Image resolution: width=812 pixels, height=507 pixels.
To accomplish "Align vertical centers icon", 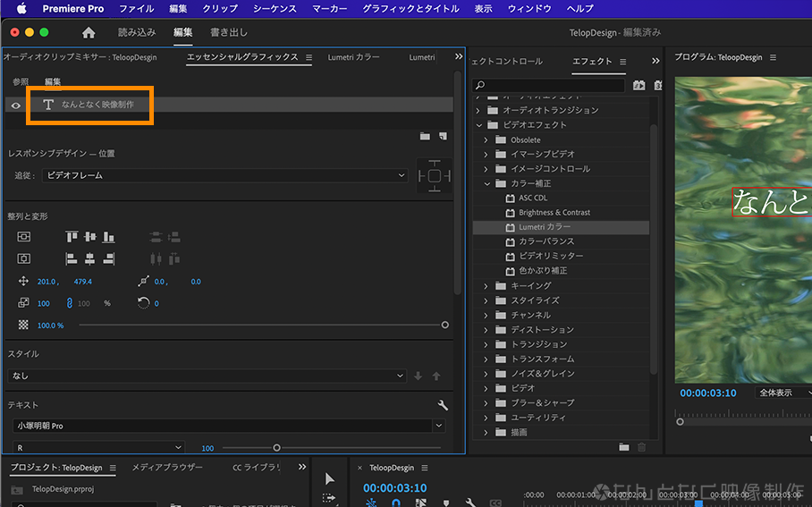I will (x=90, y=237).
